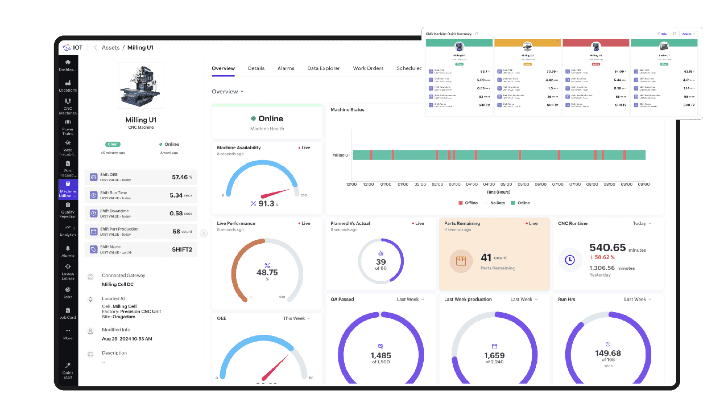Screen dimensions: 728x410
Task: Click the Shift OEE metric icon
Action: 94,177
